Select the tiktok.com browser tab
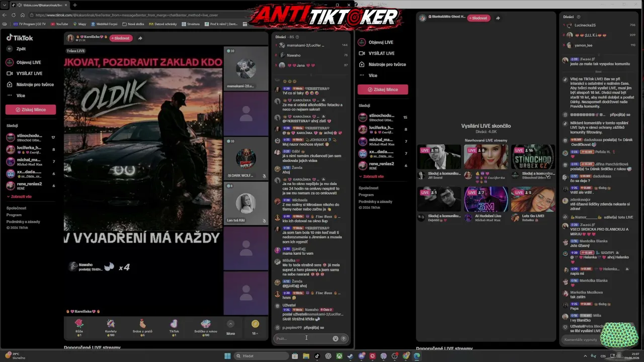Screen dimensions: 644x362 pos(39,5)
